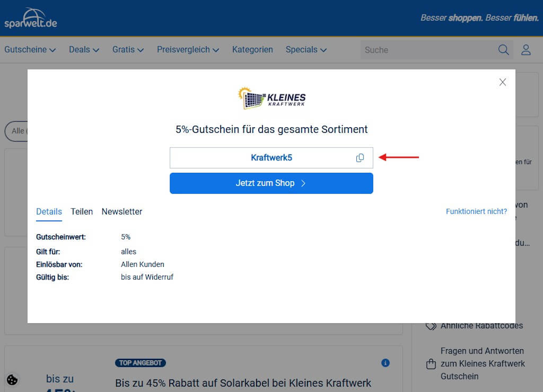
Task: Expand the Preisvergleich menu
Action: (x=188, y=50)
